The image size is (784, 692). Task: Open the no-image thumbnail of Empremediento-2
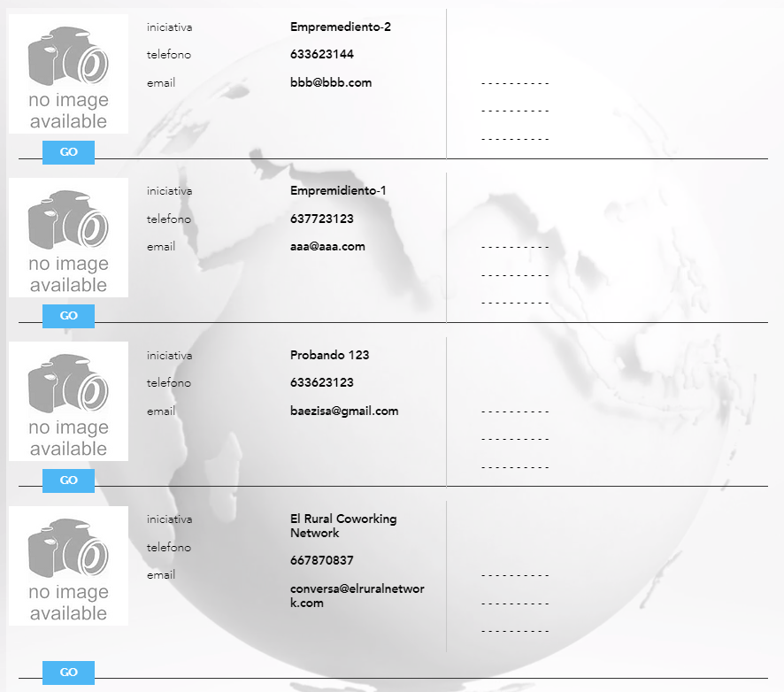pos(68,74)
